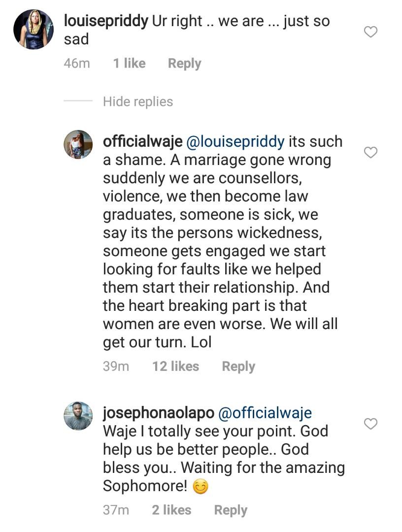Heart josephonaolapo's comment
Screen dimensions: 402x532
tap(370, 424)
